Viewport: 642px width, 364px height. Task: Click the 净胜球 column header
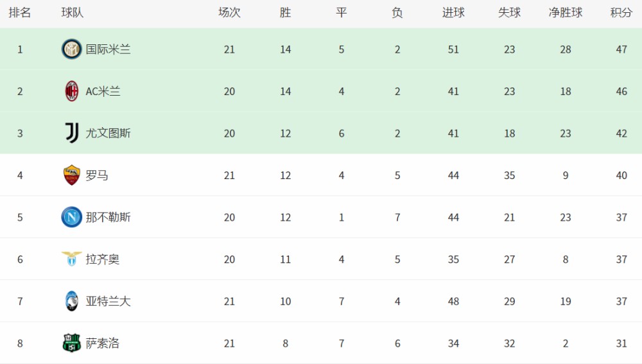coord(565,13)
